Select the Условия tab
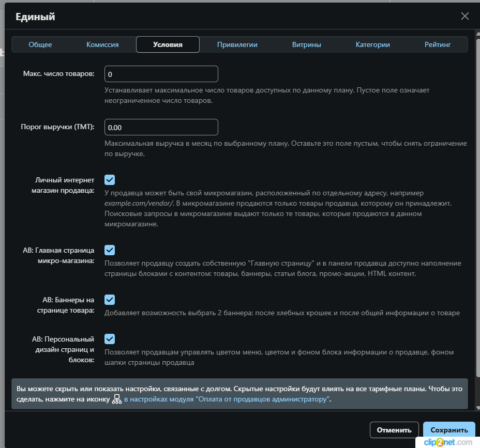 point(168,44)
